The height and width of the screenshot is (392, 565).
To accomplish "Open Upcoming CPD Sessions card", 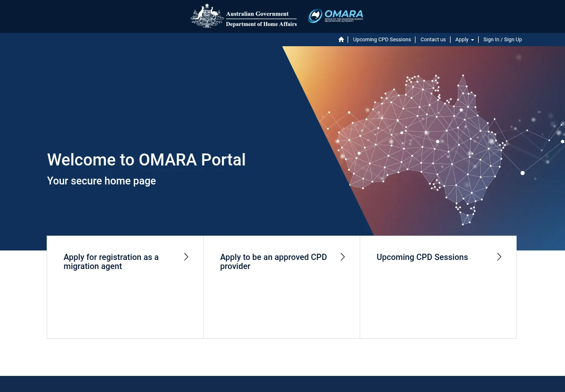I will point(422,257).
